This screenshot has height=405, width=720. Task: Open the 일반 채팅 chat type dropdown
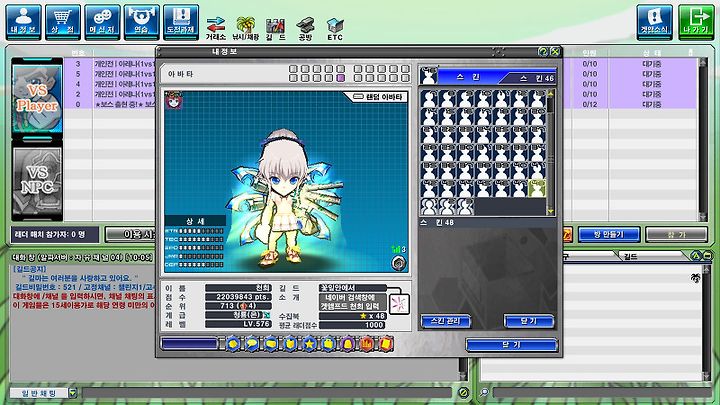(x=73, y=393)
